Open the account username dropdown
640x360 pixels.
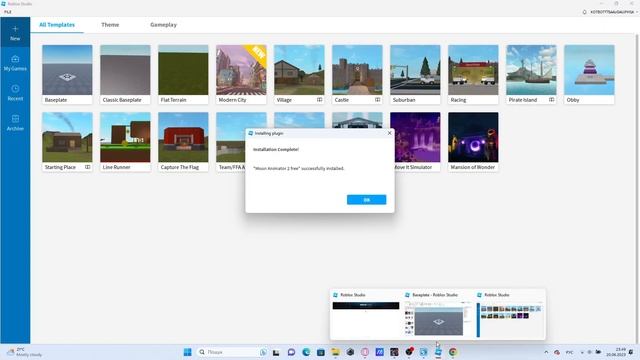(x=613, y=12)
